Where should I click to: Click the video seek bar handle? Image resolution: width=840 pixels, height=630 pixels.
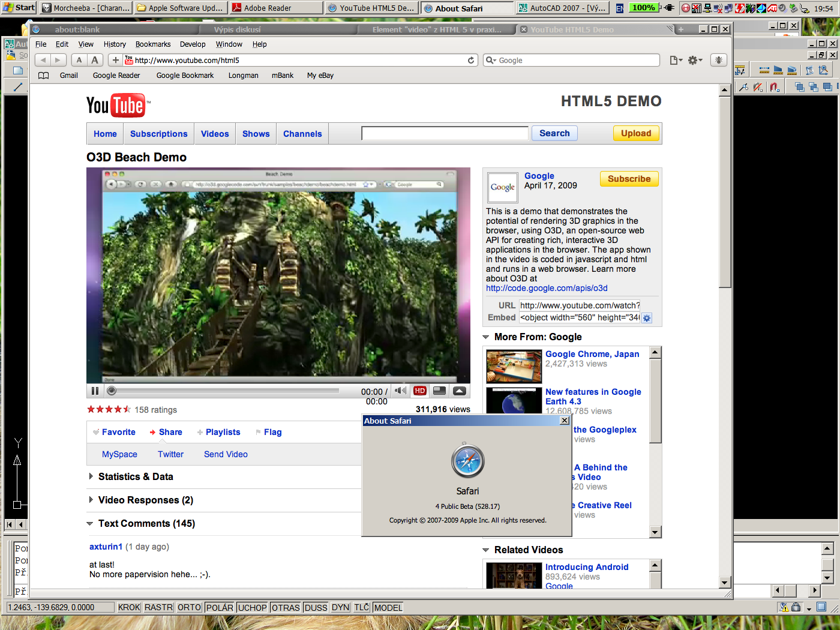pos(112,391)
